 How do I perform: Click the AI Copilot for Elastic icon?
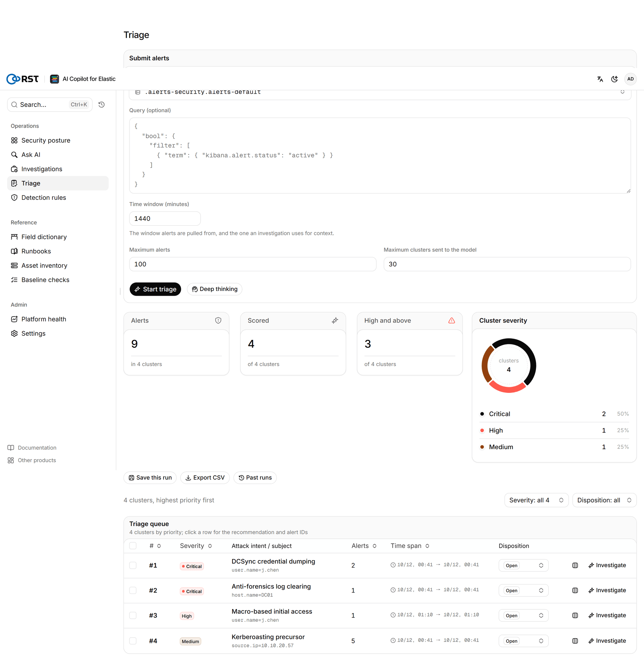pos(54,79)
